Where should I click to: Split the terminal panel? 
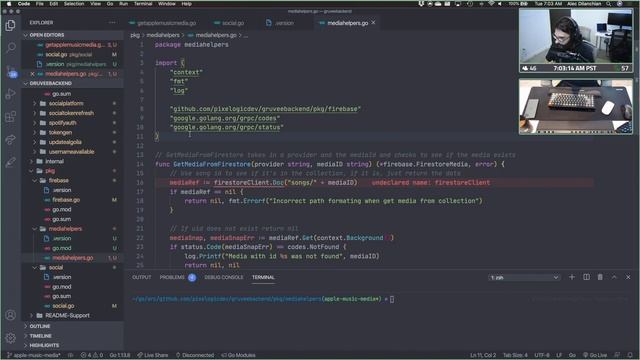(x=586, y=277)
